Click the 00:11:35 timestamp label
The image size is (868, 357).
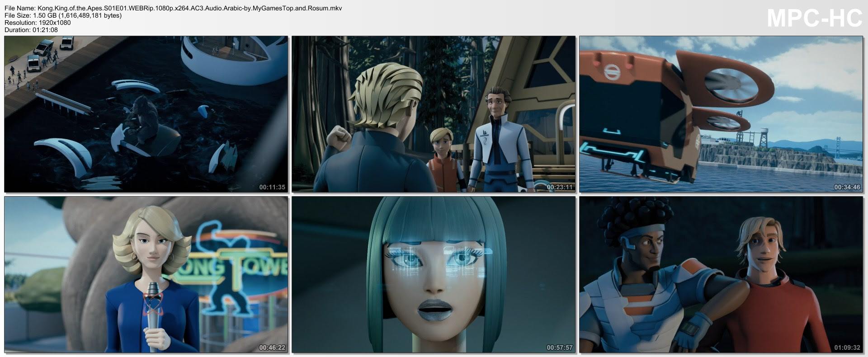point(272,187)
